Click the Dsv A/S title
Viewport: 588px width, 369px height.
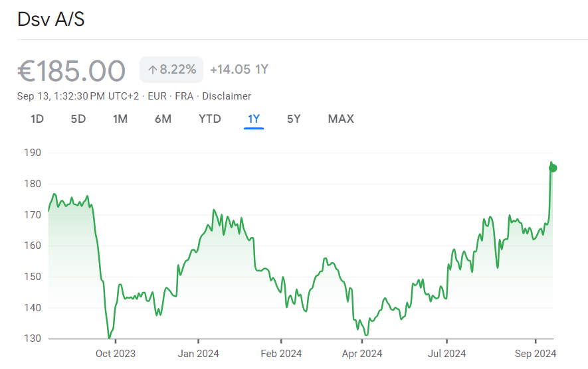51,19
